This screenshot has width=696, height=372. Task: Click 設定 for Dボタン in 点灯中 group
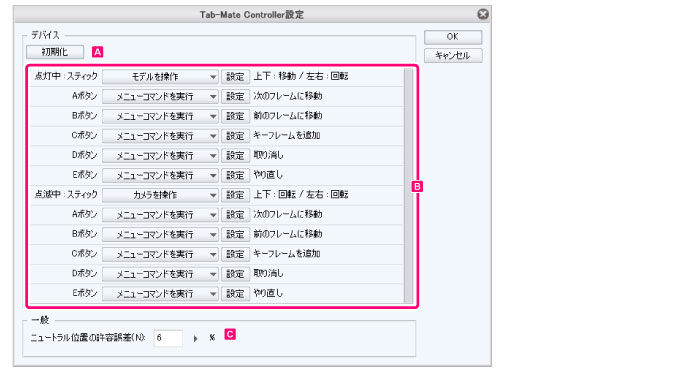click(x=235, y=155)
